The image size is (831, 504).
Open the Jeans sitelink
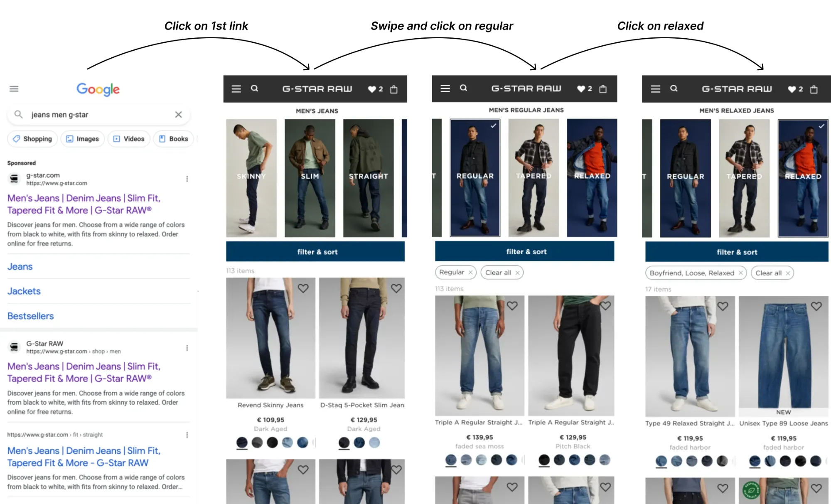(20, 266)
